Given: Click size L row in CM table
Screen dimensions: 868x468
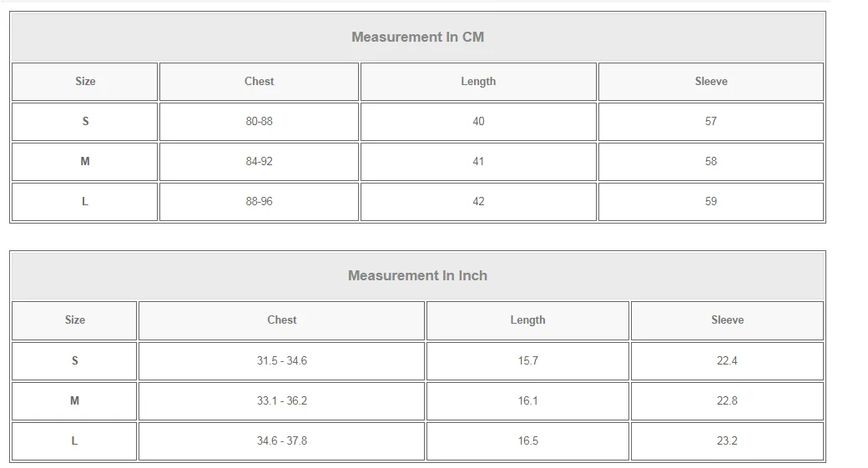Looking at the screenshot, I should (x=85, y=201).
